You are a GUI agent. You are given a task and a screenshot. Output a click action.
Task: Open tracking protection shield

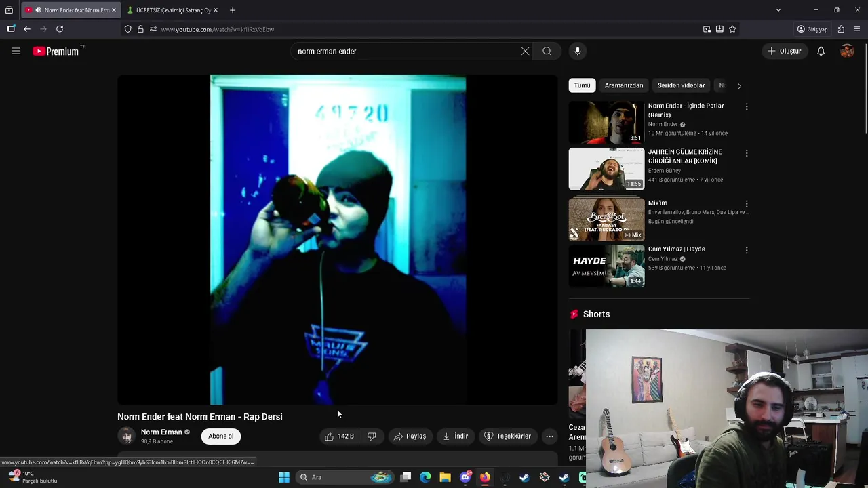click(x=127, y=29)
